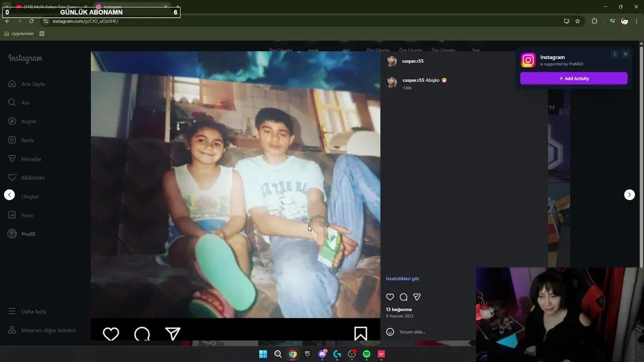The width and height of the screenshot is (644, 362).
Task: Go to Keşfet explore page
Action: click(22, 121)
